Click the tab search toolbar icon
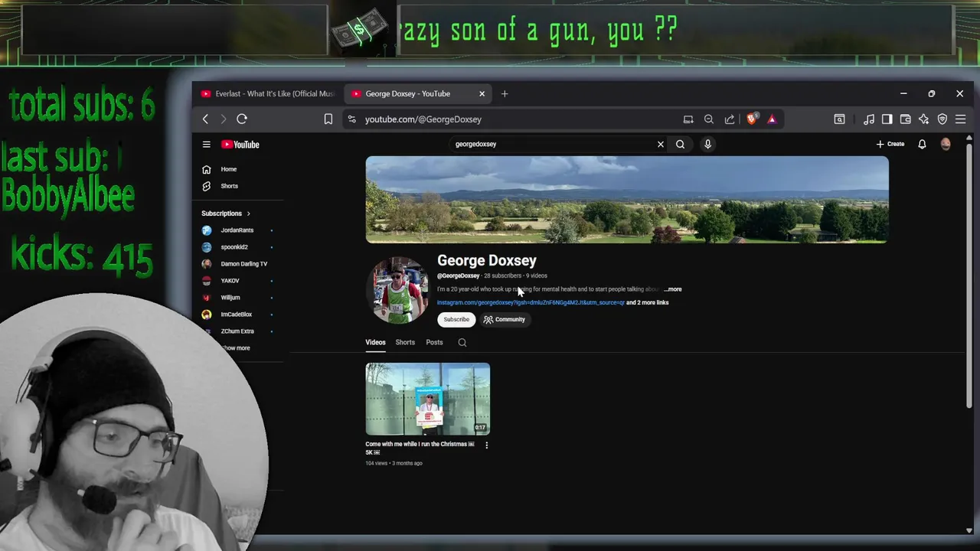Screen dimensions: 980x551 [839, 119]
